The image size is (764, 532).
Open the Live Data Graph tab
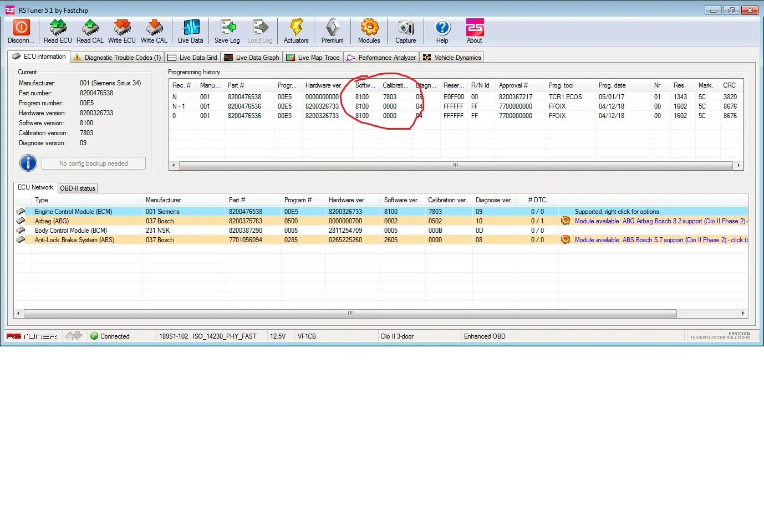point(252,58)
